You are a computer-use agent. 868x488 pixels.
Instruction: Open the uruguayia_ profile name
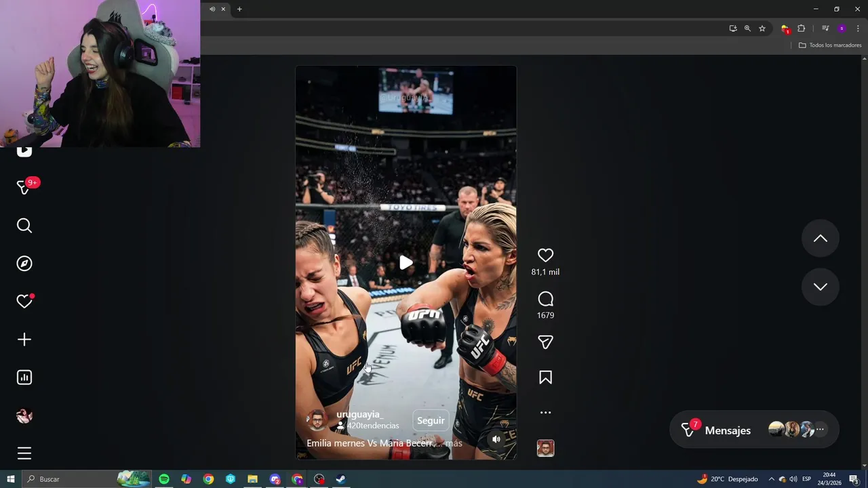pyautogui.click(x=359, y=414)
